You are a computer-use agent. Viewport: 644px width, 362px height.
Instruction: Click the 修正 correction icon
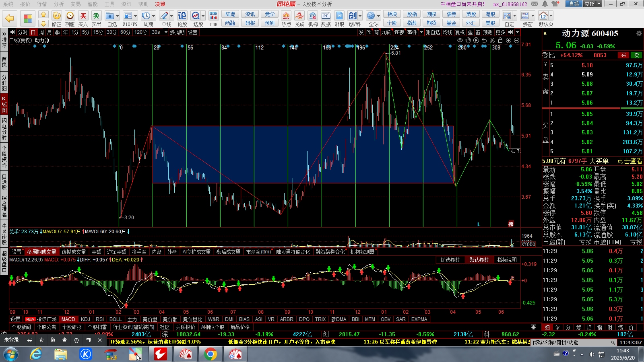point(57,16)
